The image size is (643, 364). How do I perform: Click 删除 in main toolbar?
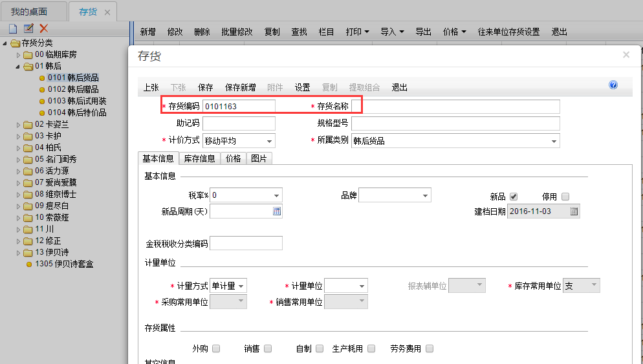[202, 32]
